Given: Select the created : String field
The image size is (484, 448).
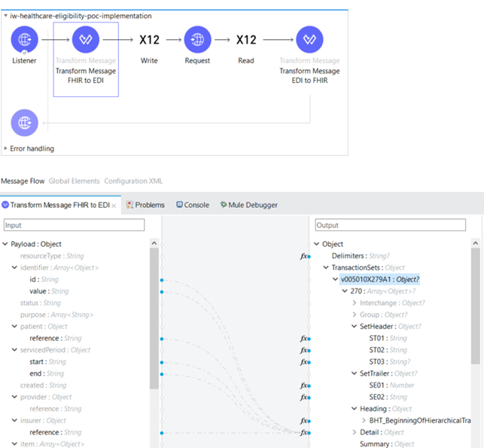Looking at the screenshot, I should tap(43, 385).
